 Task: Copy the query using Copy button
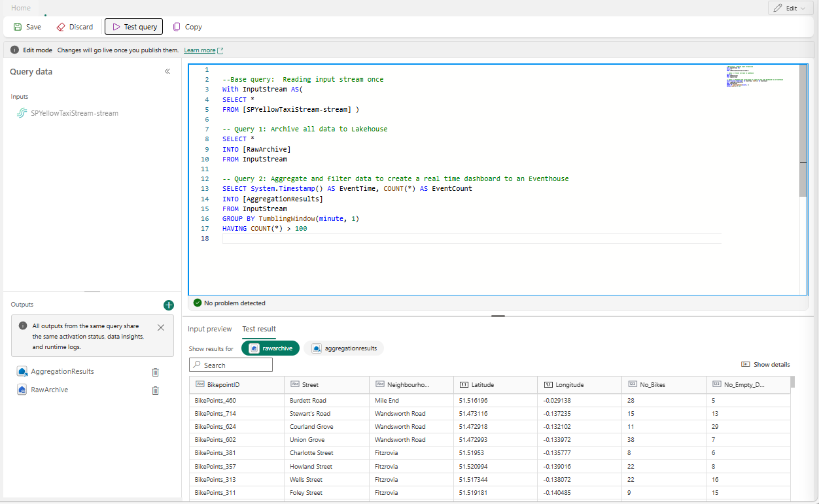(187, 27)
